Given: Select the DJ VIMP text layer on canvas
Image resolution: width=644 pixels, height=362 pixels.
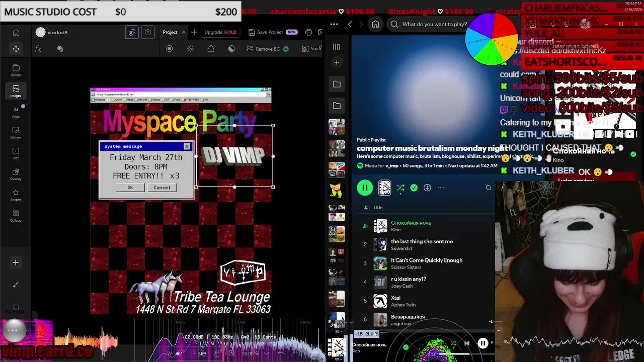Looking at the screenshot, I should [232, 156].
